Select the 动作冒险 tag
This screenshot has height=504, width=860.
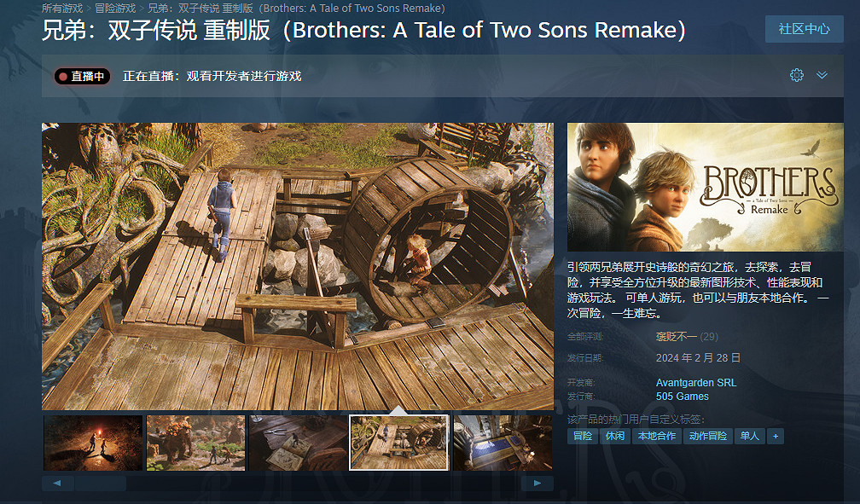[x=707, y=436]
